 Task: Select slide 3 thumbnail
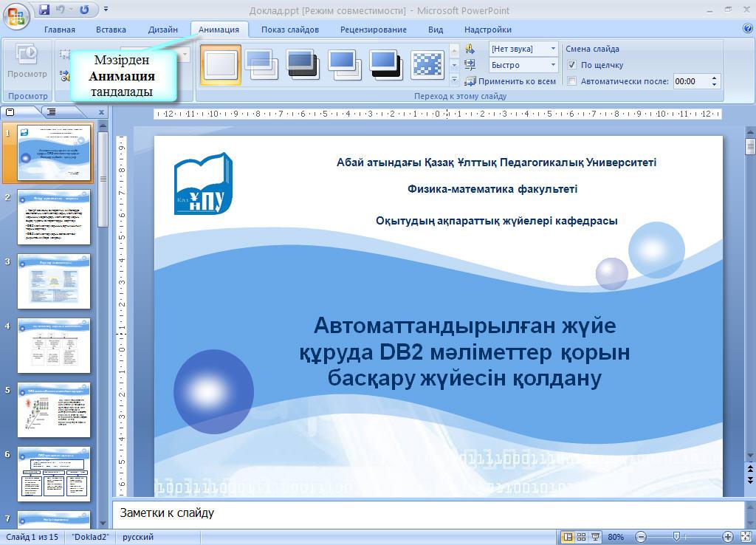(x=54, y=281)
